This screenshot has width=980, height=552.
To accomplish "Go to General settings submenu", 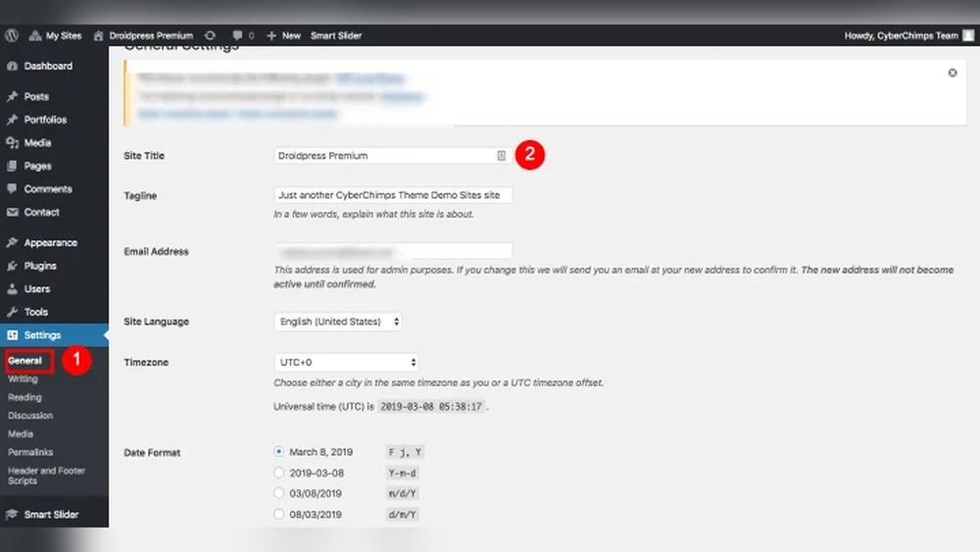I will 25,361.
